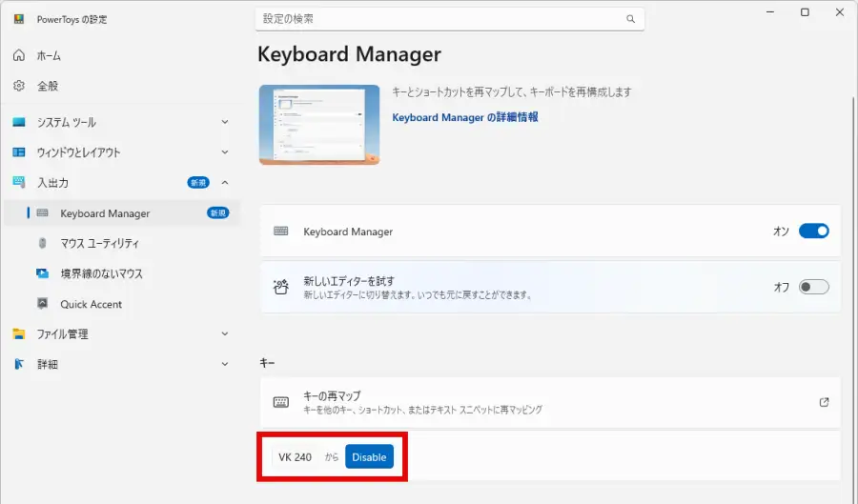
Task: Click the VK 240 key chip
Action: (295, 457)
